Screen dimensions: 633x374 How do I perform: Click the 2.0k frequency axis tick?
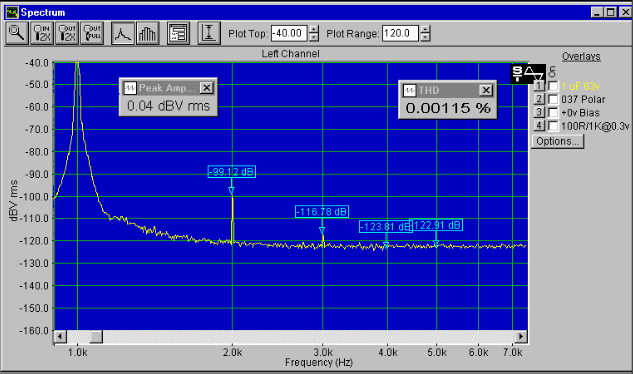point(233,353)
